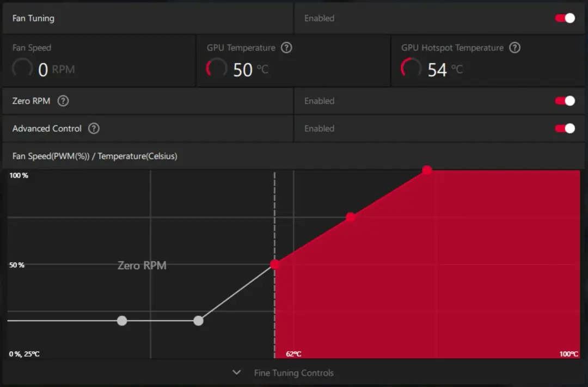Image resolution: width=588 pixels, height=387 pixels.
Task: Click the GPU Temperature gauge dial
Action: click(217, 69)
